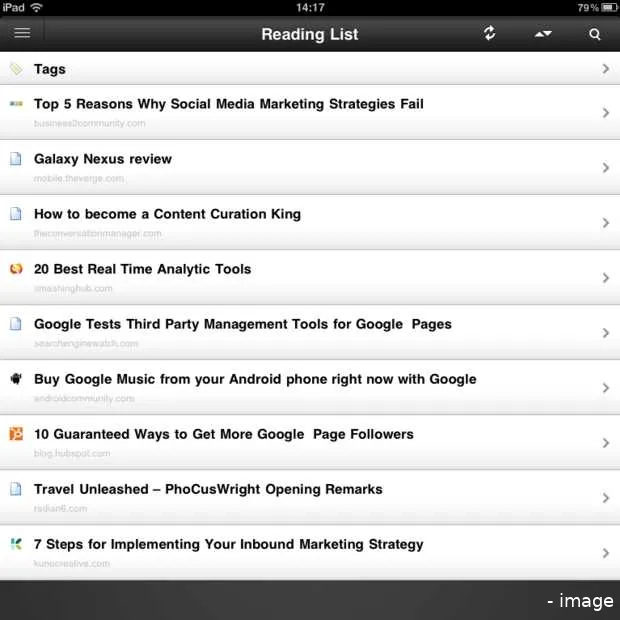Tap the sync refresh icon
Image resolution: width=620 pixels, height=620 pixels.
[489, 33]
